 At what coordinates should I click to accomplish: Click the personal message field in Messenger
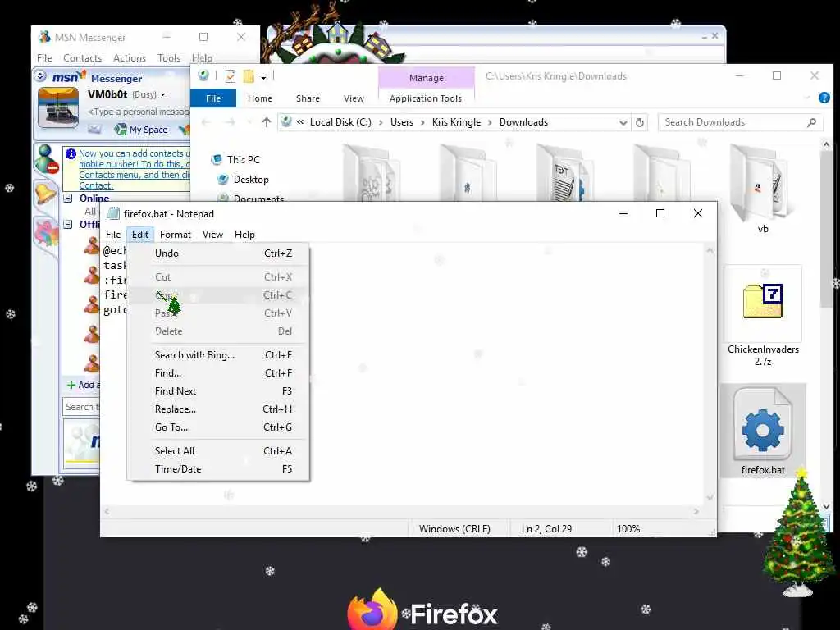click(138, 112)
